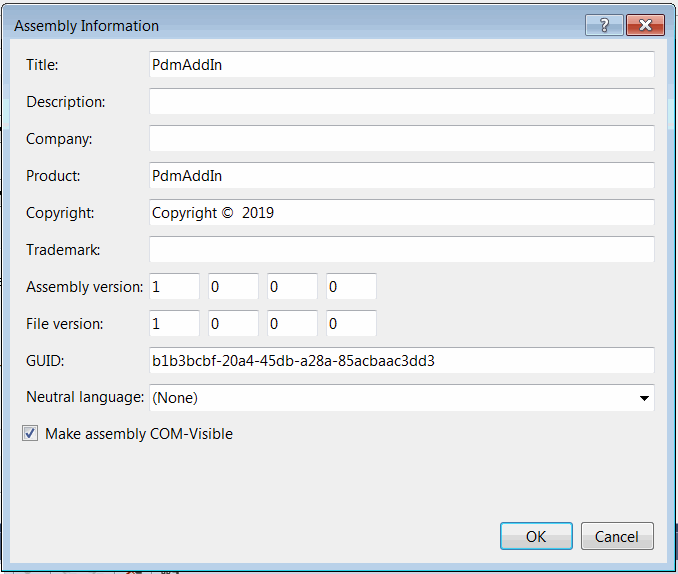The width and height of the screenshot is (678, 574).
Task: Open the Neutral language dropdown arrow
Action: [644, 398]
